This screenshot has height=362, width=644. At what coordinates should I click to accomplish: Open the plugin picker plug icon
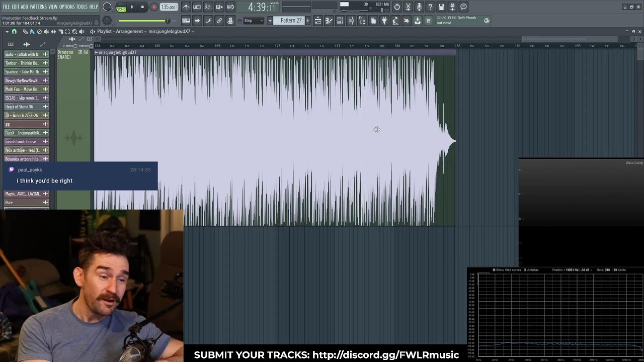(384, 21)
